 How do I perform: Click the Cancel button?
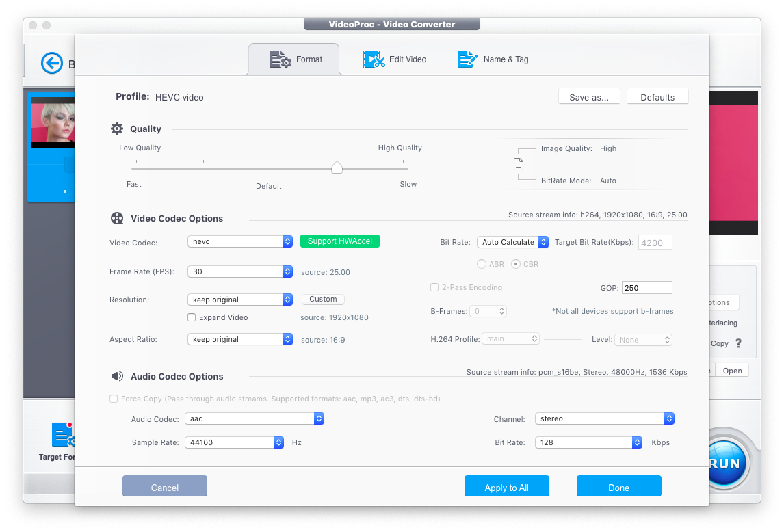(164, 486)
